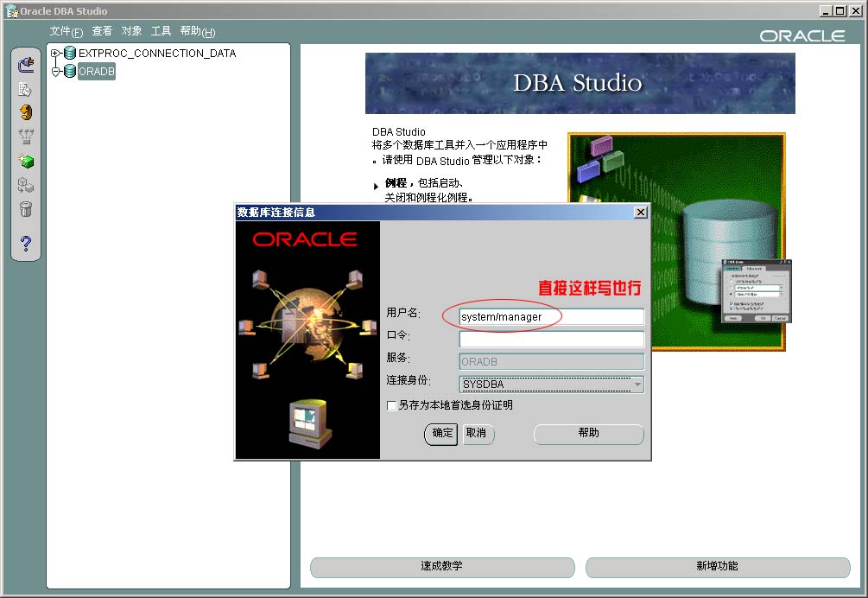Click the 口令 password field
Viewport: 868px width, 598px height.
[x=551, y=339]
